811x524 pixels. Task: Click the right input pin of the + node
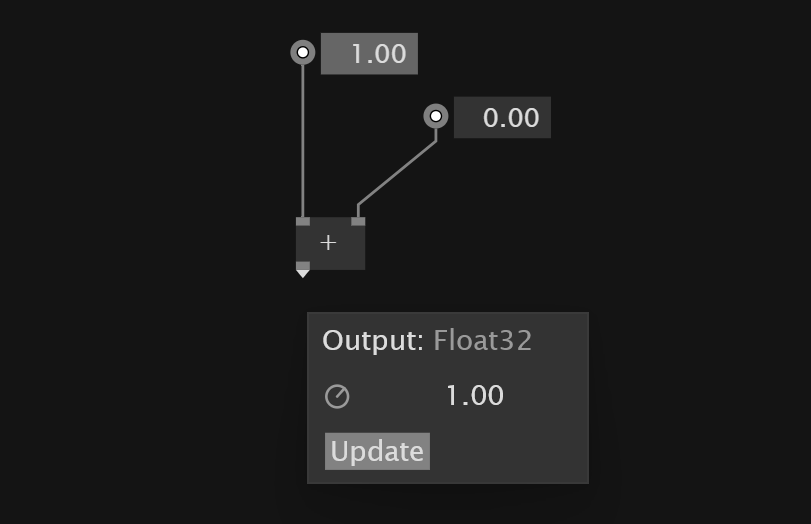click(x=358, y=221)
